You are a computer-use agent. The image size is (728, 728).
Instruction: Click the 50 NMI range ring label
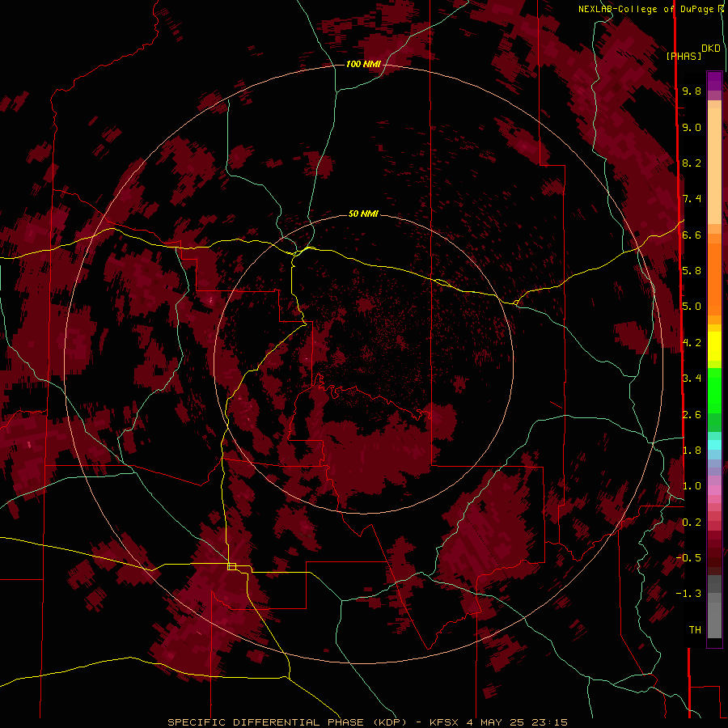(363, 214)
